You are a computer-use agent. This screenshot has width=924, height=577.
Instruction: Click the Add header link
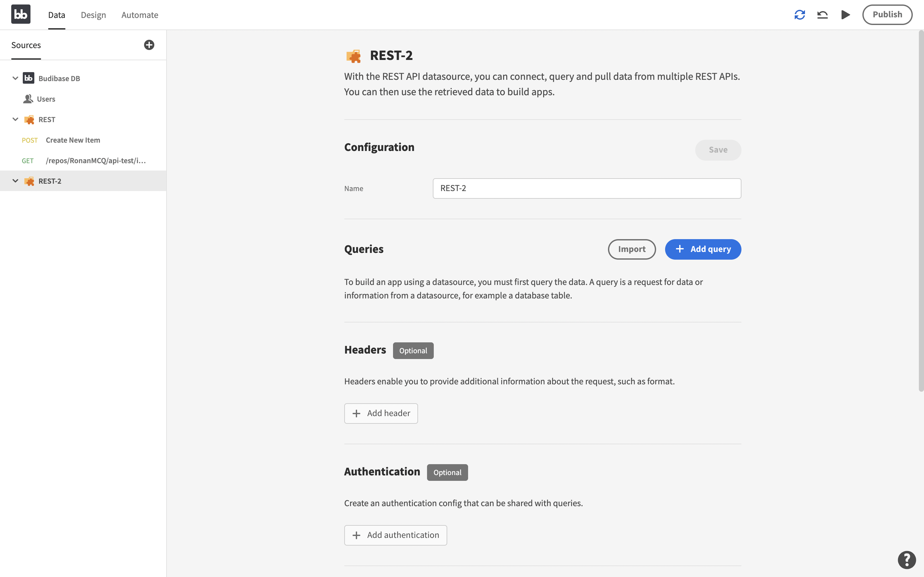pyautogui.click(x=381, y=413)
